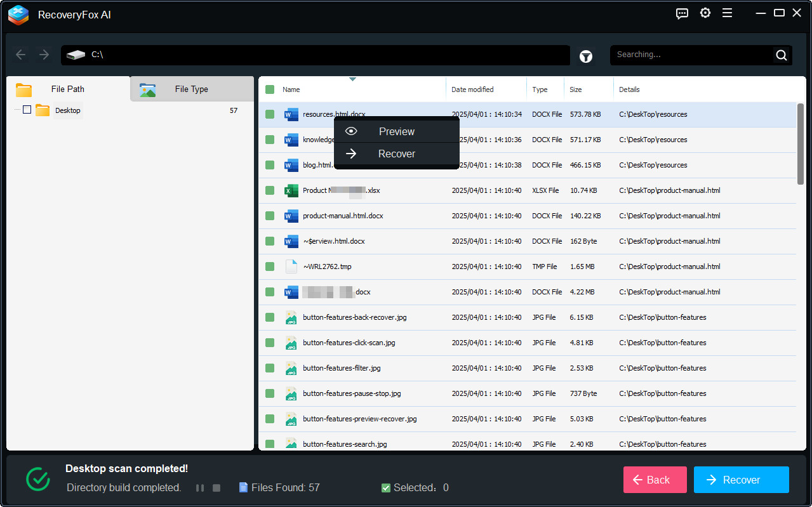This screenshot has height=507, width=812.
Task: Click the JPG icon for button-features-pause-stop.jpg
Action: pyautogui.click(x=291, y=393)
